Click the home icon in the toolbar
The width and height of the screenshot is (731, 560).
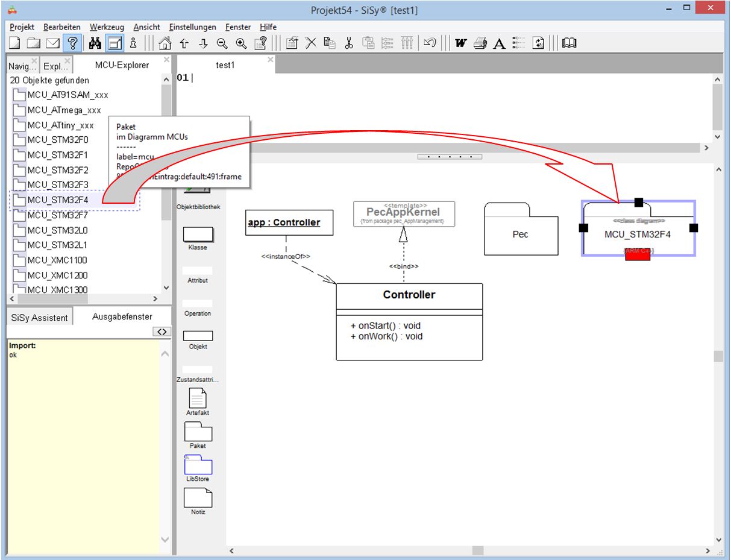pos(165,43)
